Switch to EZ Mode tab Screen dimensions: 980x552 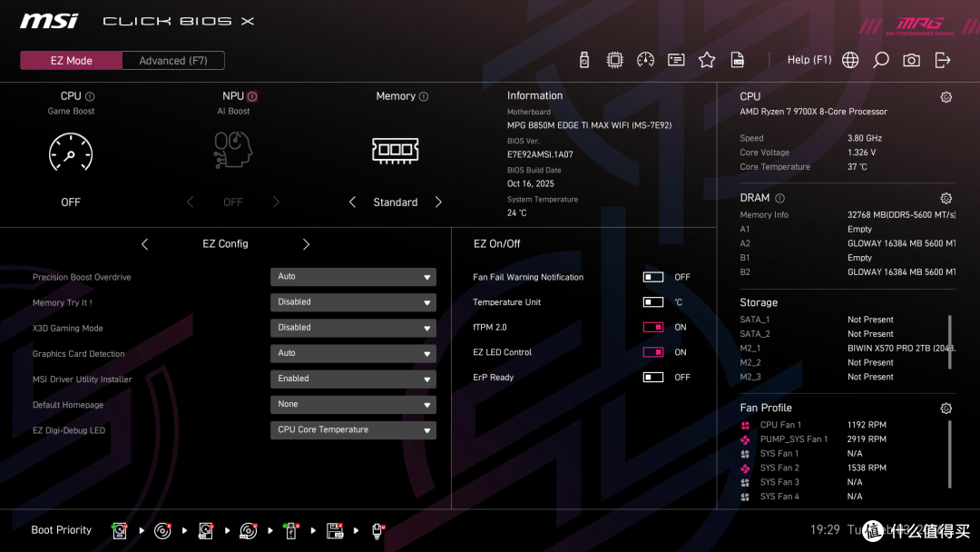[x=72, y=61]
